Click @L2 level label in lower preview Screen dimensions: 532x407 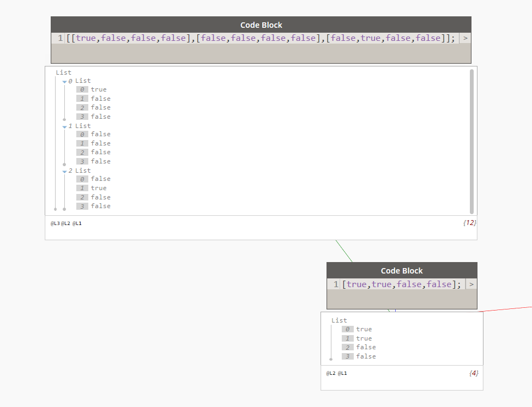[x=331, y=373]
